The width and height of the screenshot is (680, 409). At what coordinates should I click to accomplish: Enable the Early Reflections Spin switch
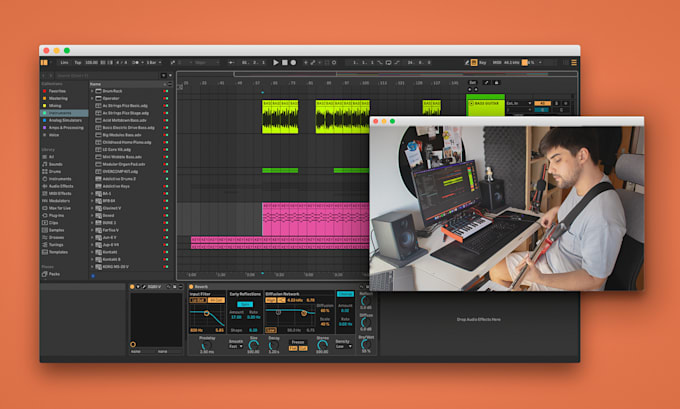(245, 304)
